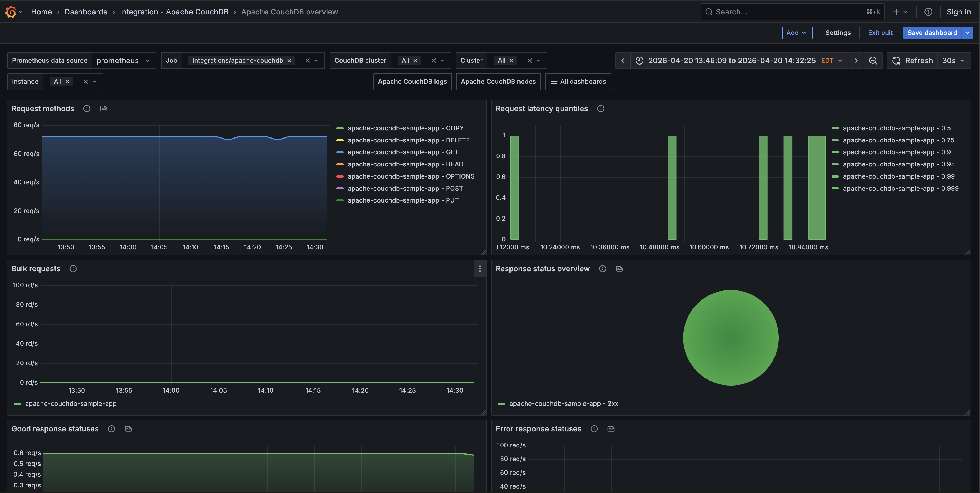Click the Grafana logo in top left corner
The height and width of the screenshot is (493, 980).
tap(11, 12)
